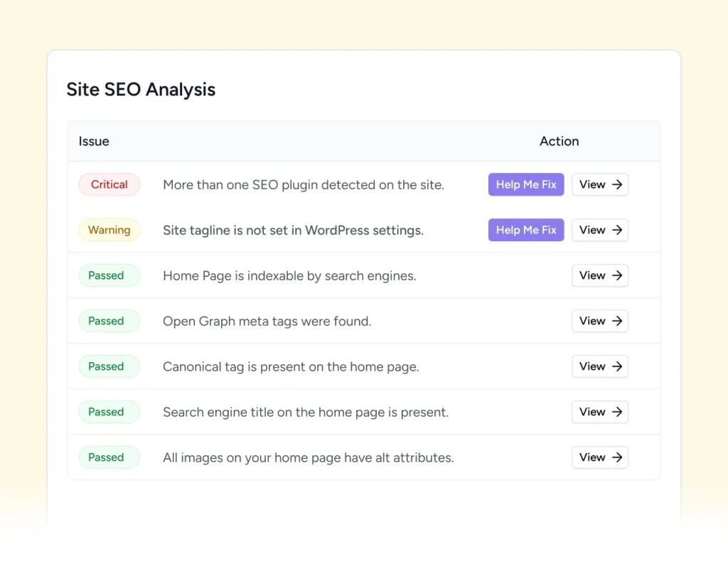Viewport: 728px width, 572px height.
Task: Click the arrow icon on the Open Graph View button
Action: coord(619,321)
